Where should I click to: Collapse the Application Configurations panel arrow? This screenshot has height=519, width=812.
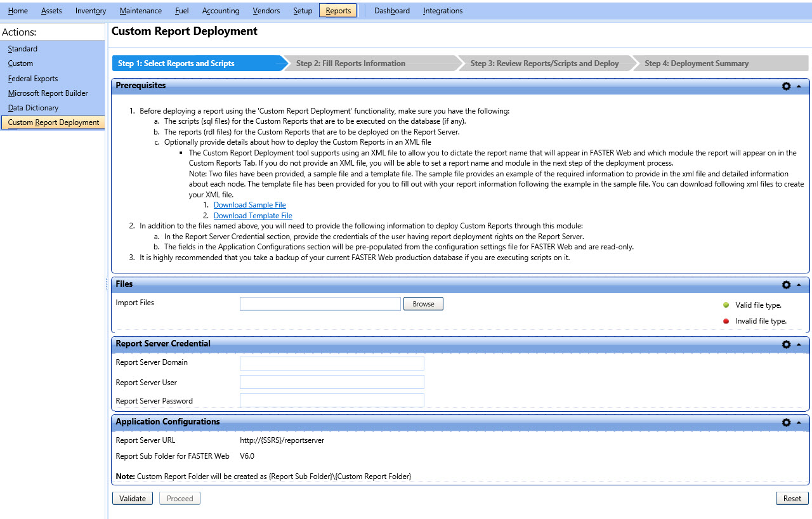pyautogui.click(x=799, y=423)
